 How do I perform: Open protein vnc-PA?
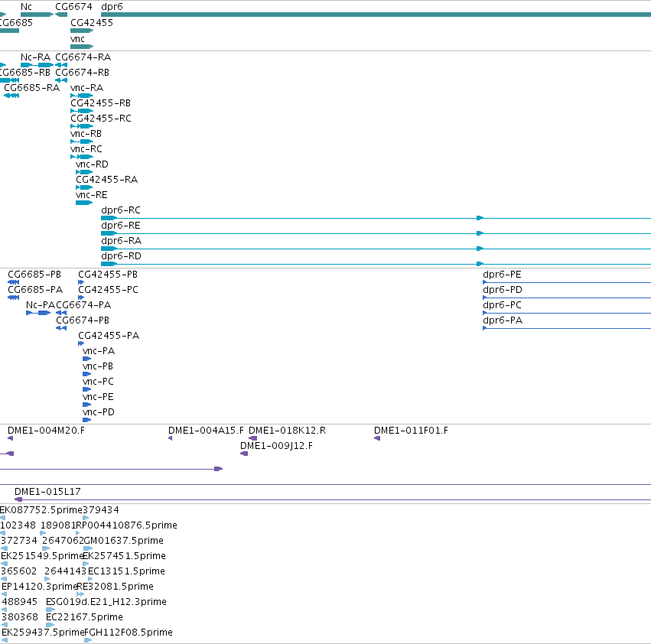coord(99,351)
